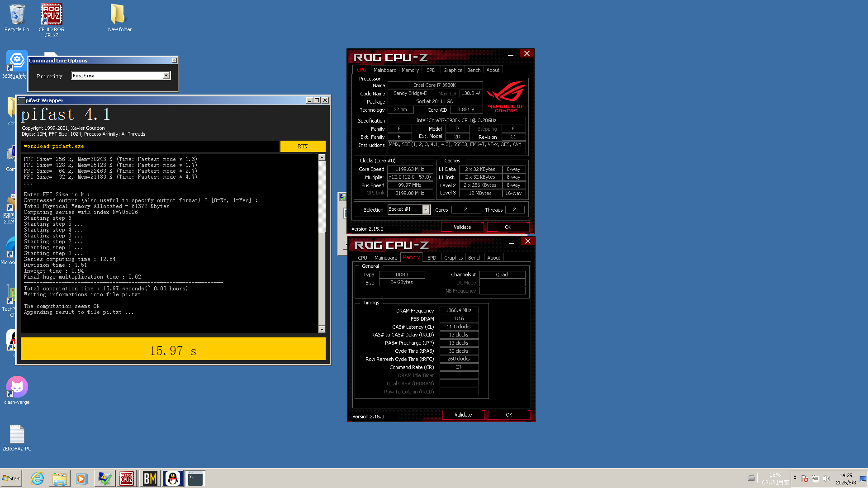Click the 15.97 s yellow result bar

coord(173,349)
